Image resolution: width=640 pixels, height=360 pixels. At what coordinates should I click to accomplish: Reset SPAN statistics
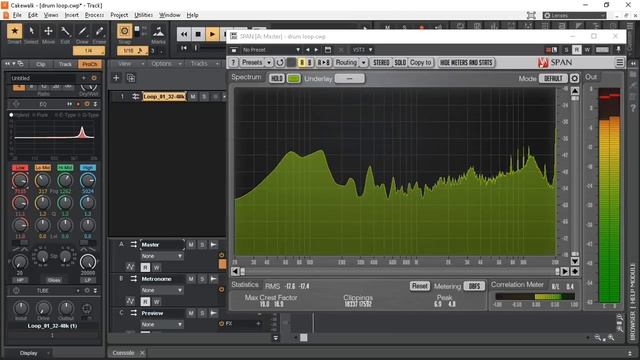click(x=419, y=286)
